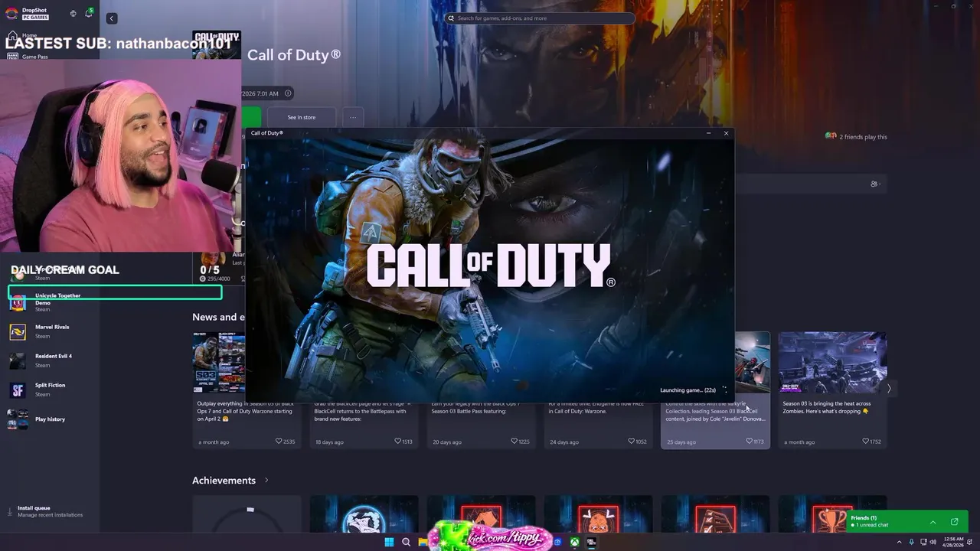Image resolution: width=980 pixels, height=551 pixels.
Task: Open the notifications bell icon
Action: 89,13
